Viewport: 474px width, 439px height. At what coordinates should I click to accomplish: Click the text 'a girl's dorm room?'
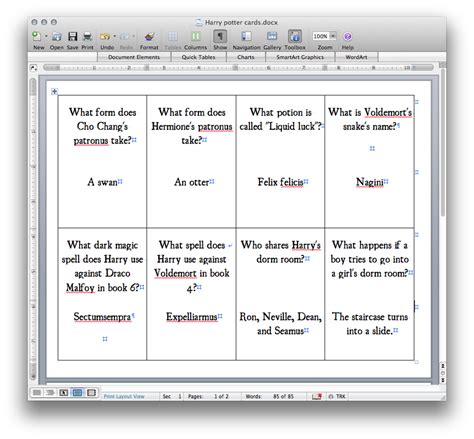click(x=370, y=274)
